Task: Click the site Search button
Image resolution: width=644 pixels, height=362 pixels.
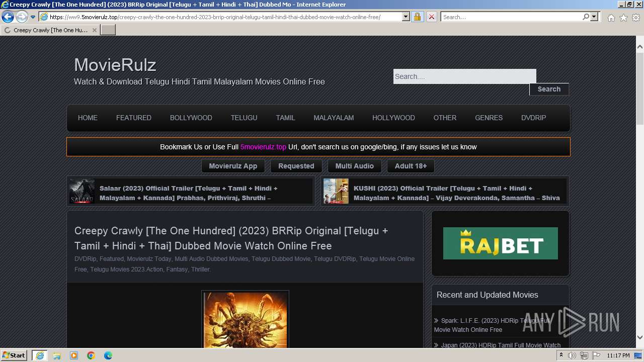Action: pyautogui.click(x=549, y=89)
